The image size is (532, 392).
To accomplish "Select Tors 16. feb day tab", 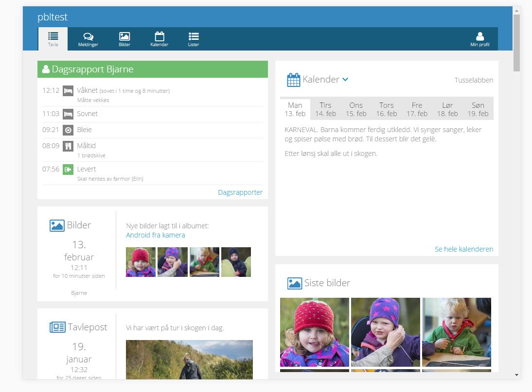I will 387,109.
